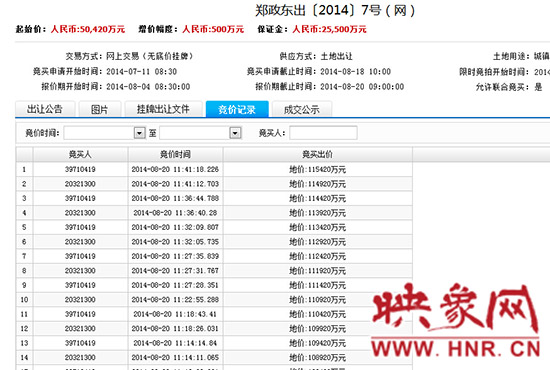550x370 pixels.
Task: Click bid time 2014-08-20 11:36:40.28
Action: [x=175, y=213]
